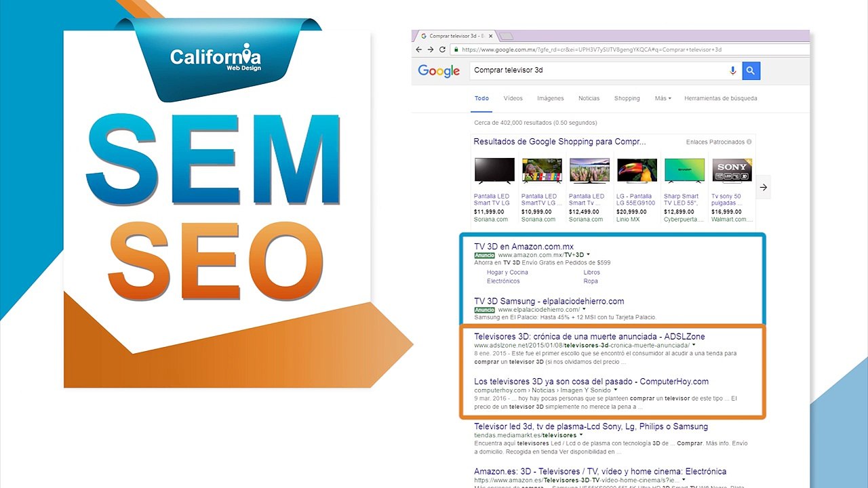Viewport: 868px width, 488px height.
Task: Open the 'Electrónicos' sitelink
Action: click(503, 281)
